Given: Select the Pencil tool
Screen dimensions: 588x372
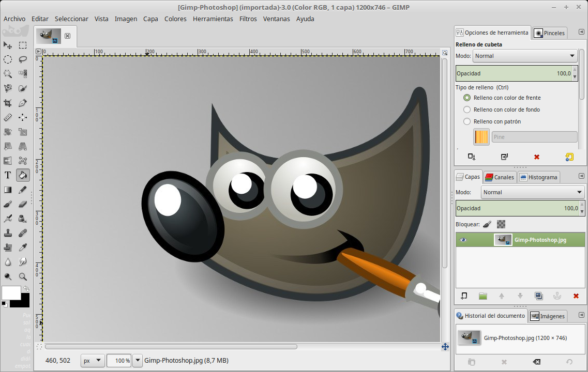Looking at the screenshot, I should (x=23, y=190).
